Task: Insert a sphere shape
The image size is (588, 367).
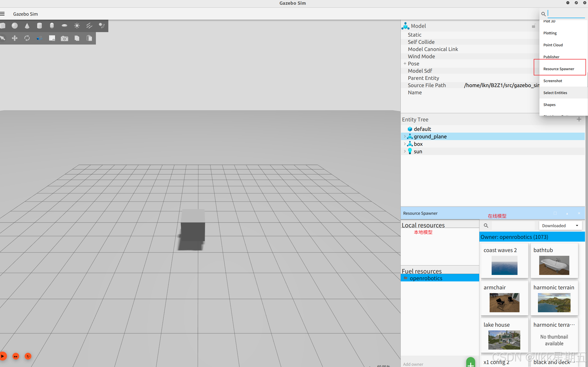Action: (15, 26)
